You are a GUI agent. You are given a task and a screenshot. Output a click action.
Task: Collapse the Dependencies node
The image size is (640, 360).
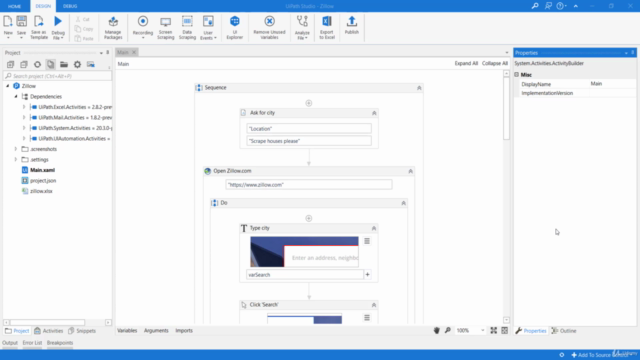point(16,97)
